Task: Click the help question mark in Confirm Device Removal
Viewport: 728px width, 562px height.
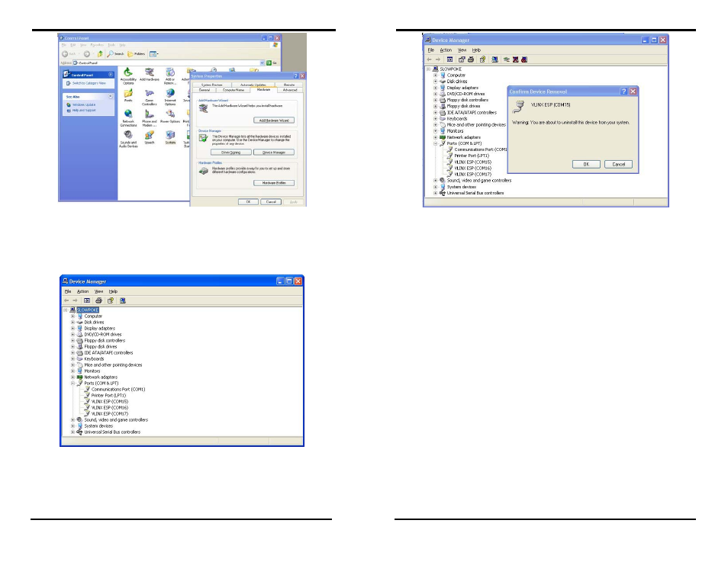Action: (x=623, y=92)
